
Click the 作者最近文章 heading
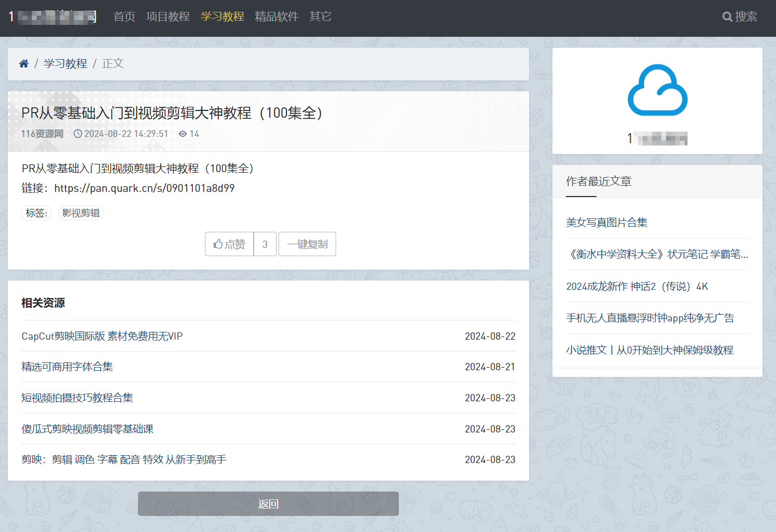[599, 181]
